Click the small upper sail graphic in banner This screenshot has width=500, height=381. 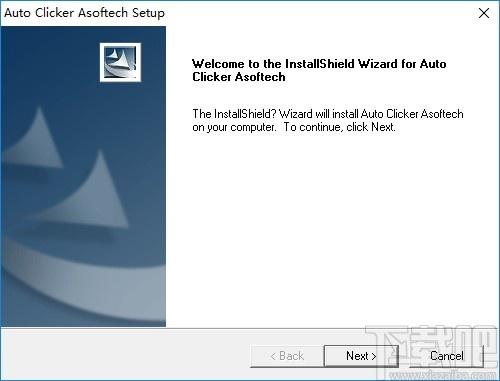tap(37, 139)
